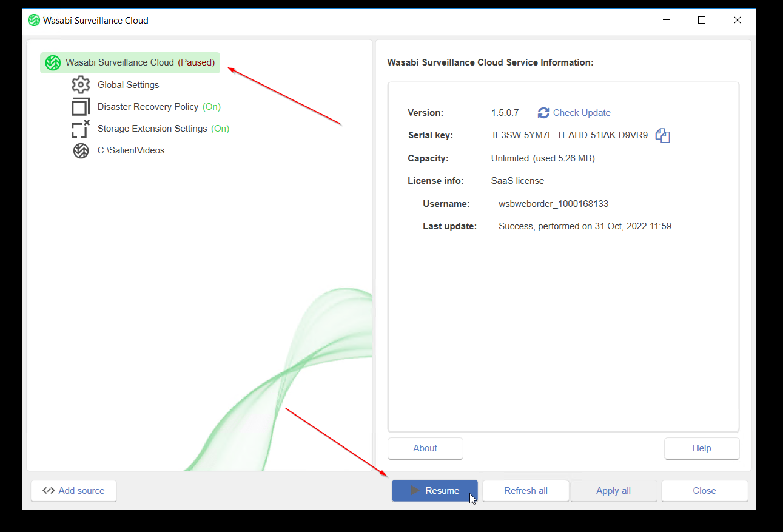Select the C:\SalientVideos source

[131, 150]
